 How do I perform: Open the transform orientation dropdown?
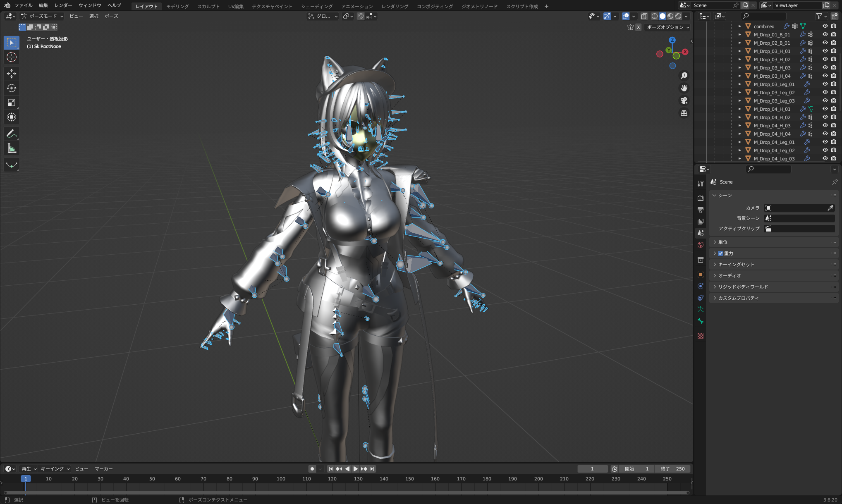[323, 16]
